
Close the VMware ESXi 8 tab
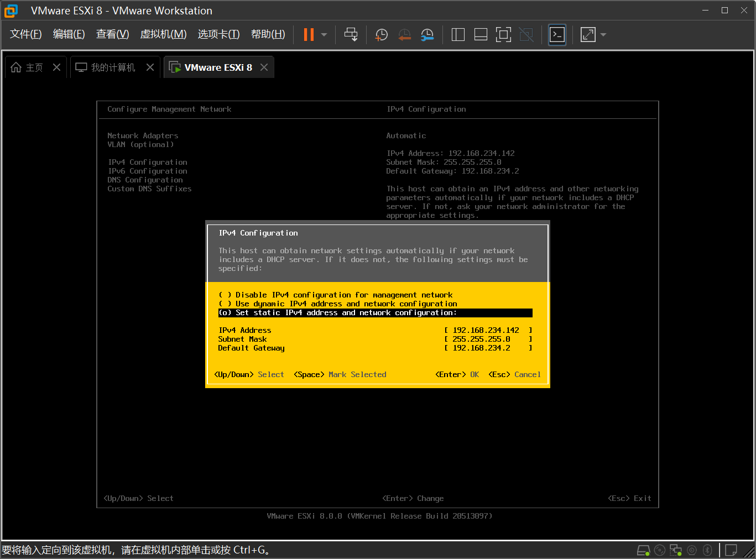point(264,67)
